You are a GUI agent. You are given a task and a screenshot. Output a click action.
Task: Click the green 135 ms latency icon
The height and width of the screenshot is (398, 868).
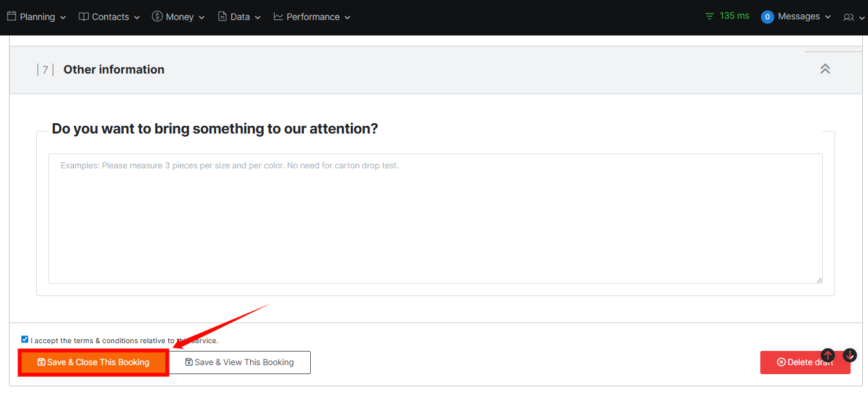[x=710, y=16]
